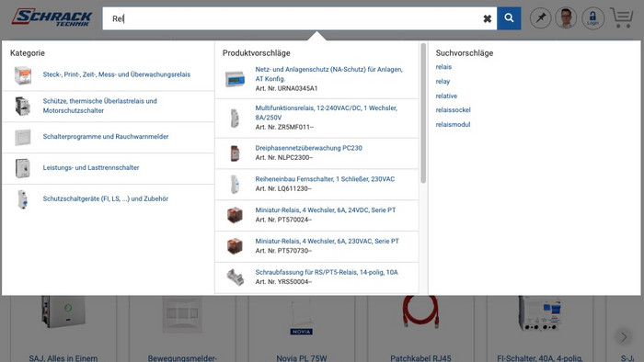Click the product suggestions scrollbar

(x=423, y=113)
